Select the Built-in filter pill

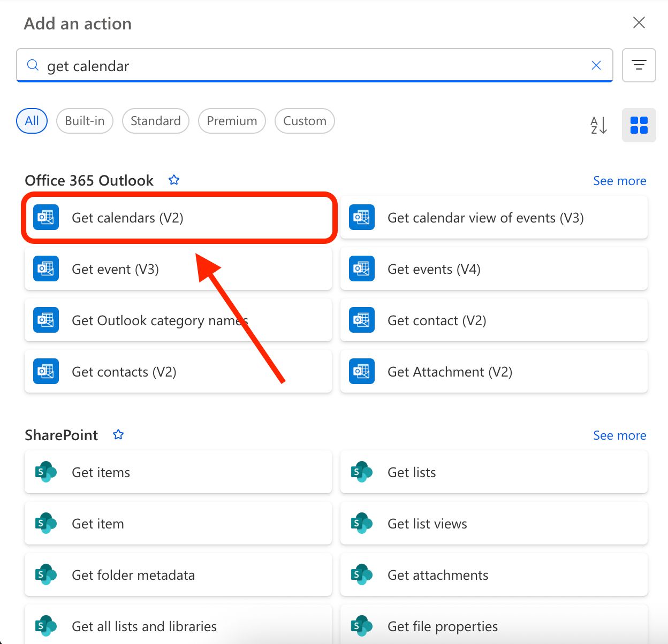point(85,121)
